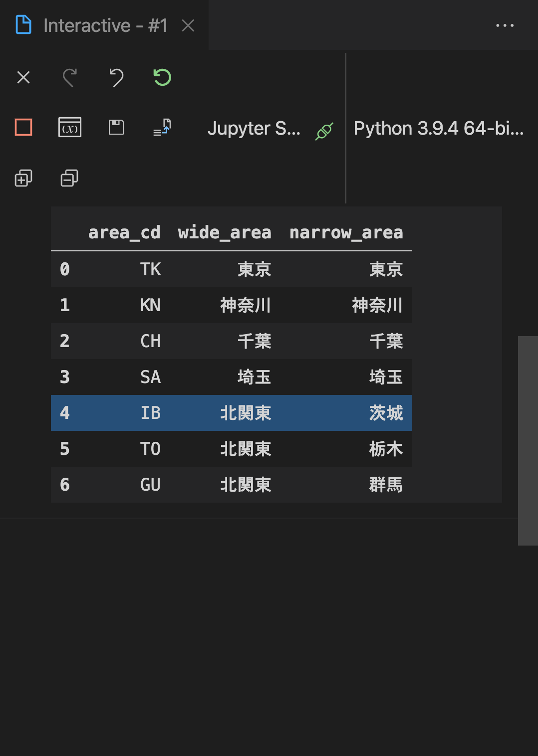Export session as Jupyter notebook

[x=161, y=128]
